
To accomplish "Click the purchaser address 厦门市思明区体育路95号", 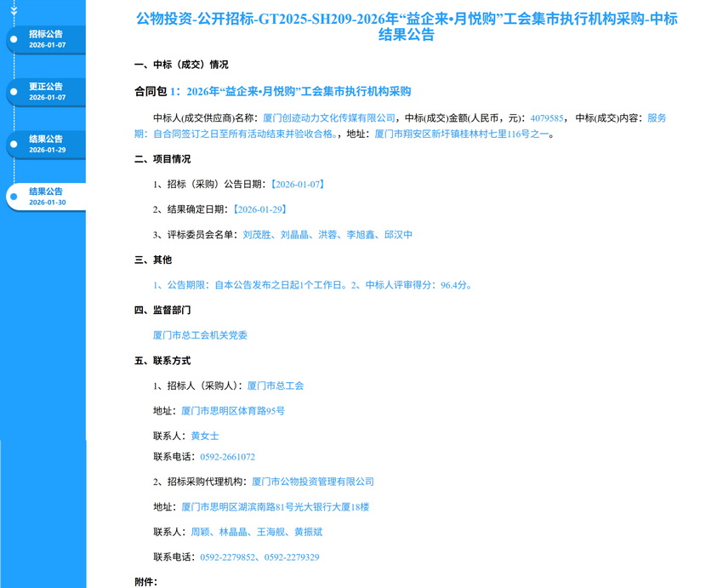I will point(233,411).
